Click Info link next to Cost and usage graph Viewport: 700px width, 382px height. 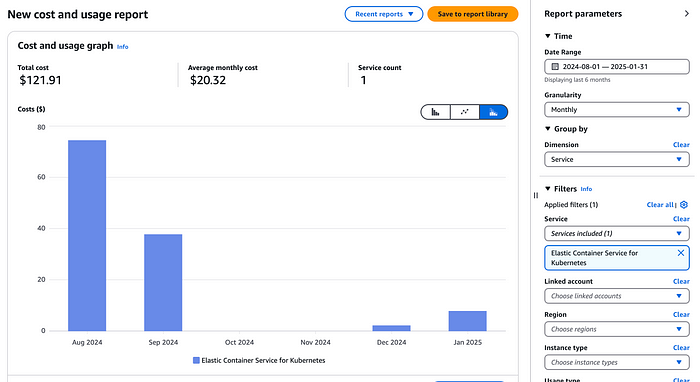pos(122,47)
